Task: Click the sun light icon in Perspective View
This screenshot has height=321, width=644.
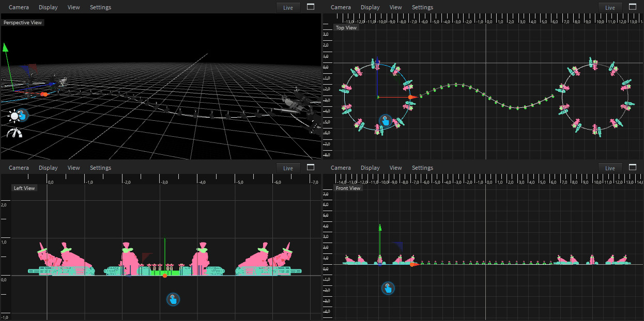Action: [x=13, y=116]
